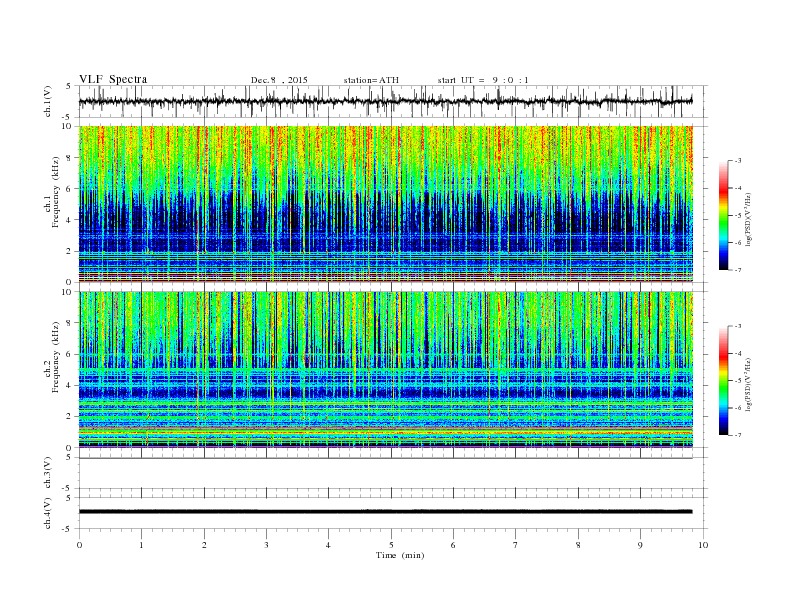Click the "10" tick on time axis

[703, 545]
